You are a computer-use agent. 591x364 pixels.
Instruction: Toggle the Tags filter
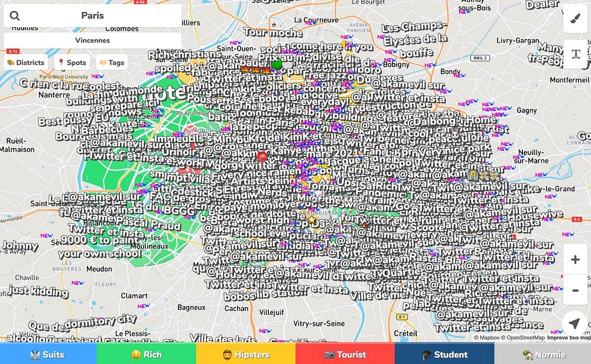[x=112, y=63]
